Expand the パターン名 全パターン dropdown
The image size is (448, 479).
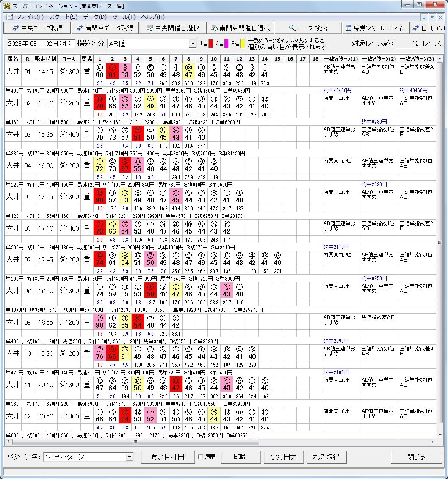(130, 457)
